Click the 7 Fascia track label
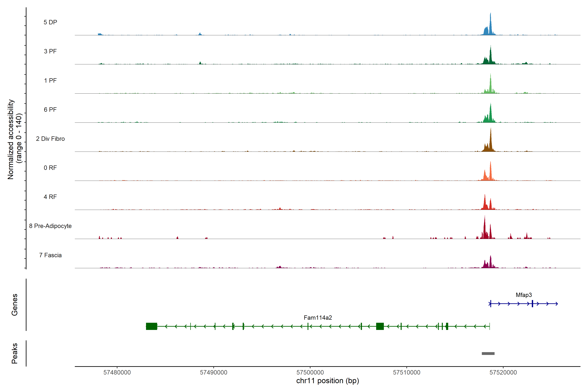The image size is (588, 392). [50, 255]
